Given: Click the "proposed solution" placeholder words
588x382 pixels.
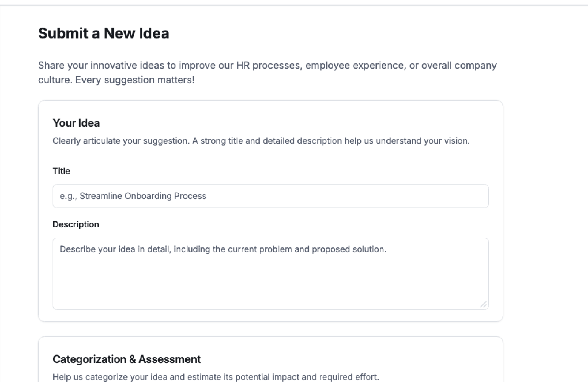Looking at the screenshot, I should point(349,249).
